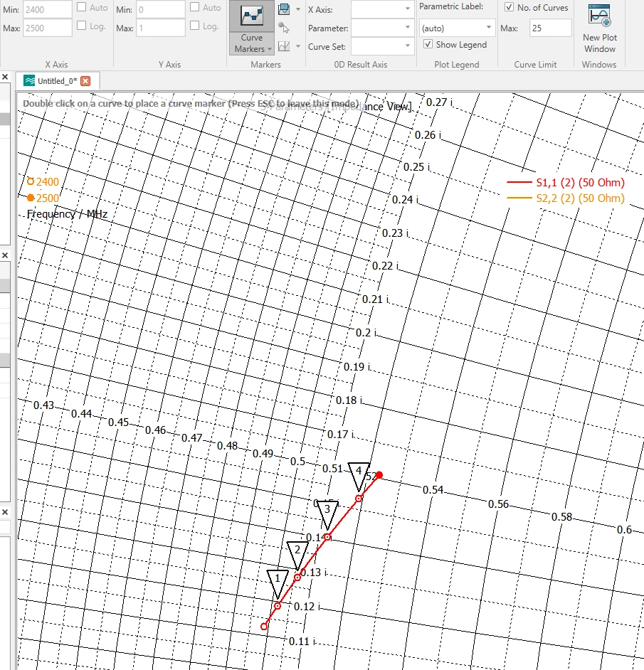
Task: Click the Frequency / MHz label
Action: click(67, 214)
